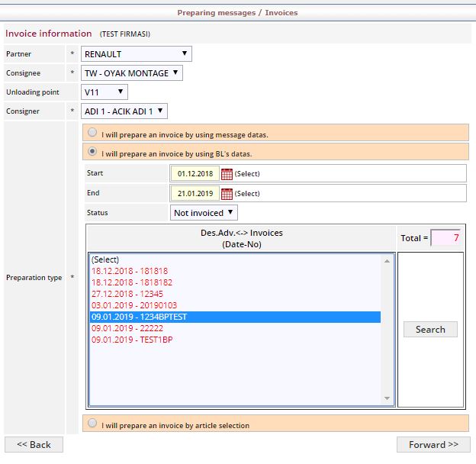Click (Select) link beside End date
Image resolution: width=476 pixels, height=464 pixels.
[247, 193]
